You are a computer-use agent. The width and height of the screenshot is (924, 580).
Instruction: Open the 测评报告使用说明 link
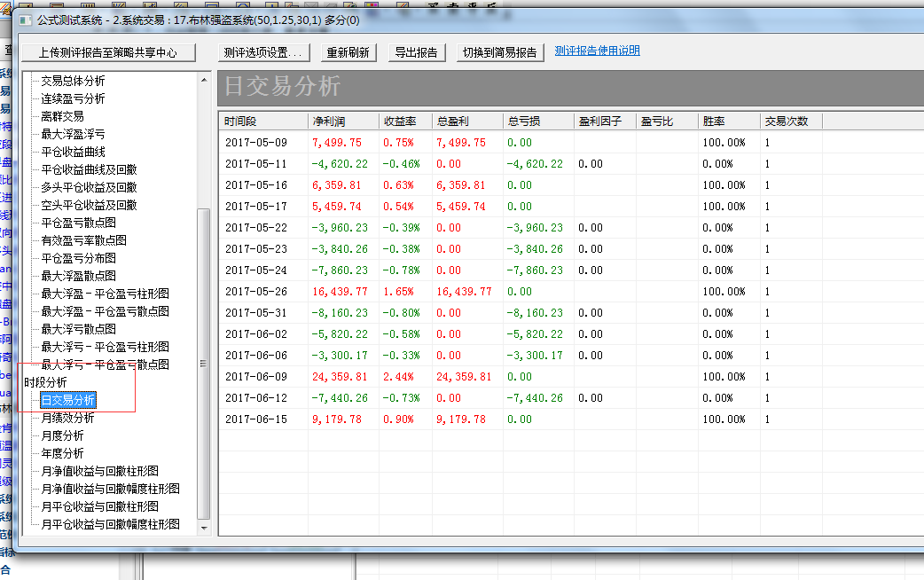coord(597,51)
